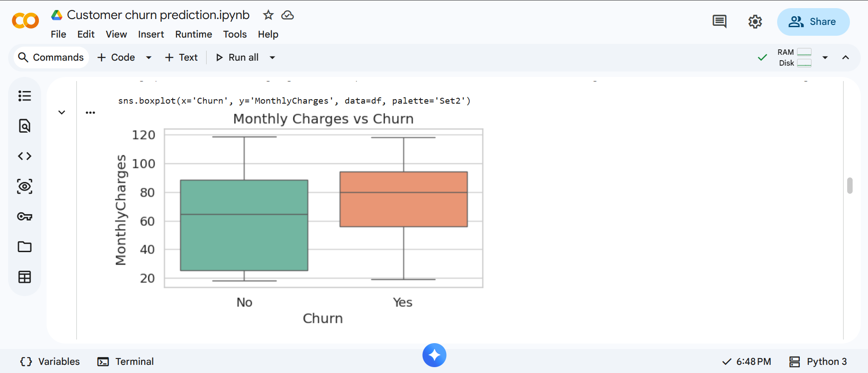Toggle header visibility with the up chevron
Screen dimensions: 868x373
point(845,57)
